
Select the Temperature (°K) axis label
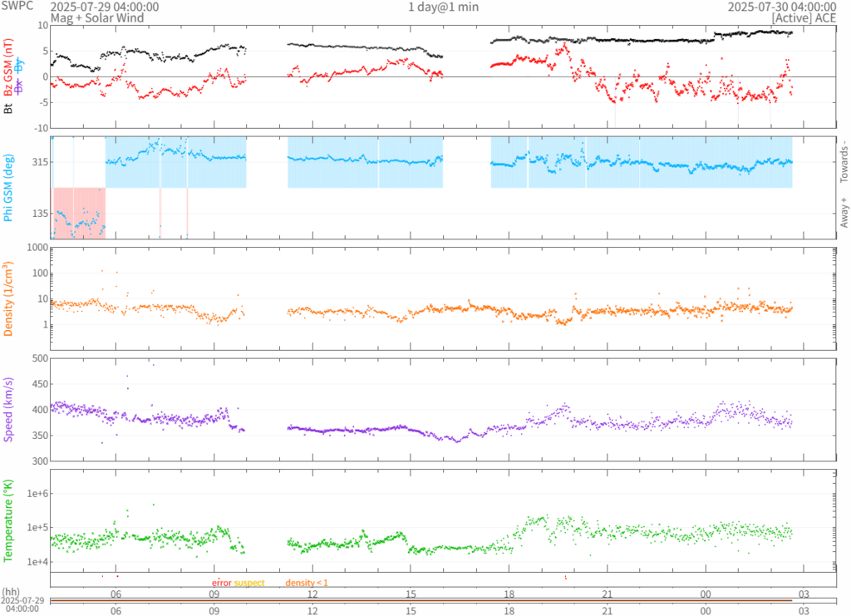8,520
